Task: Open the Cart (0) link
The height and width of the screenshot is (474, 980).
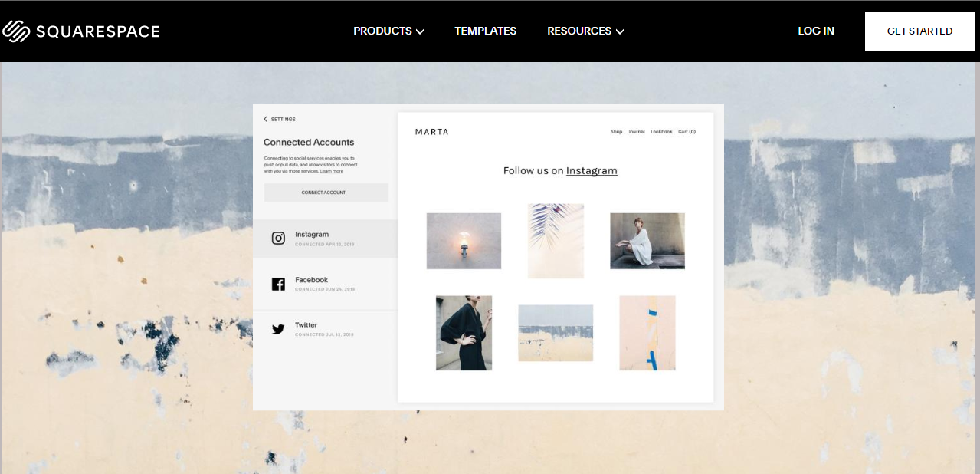Action: coord(687,132)
